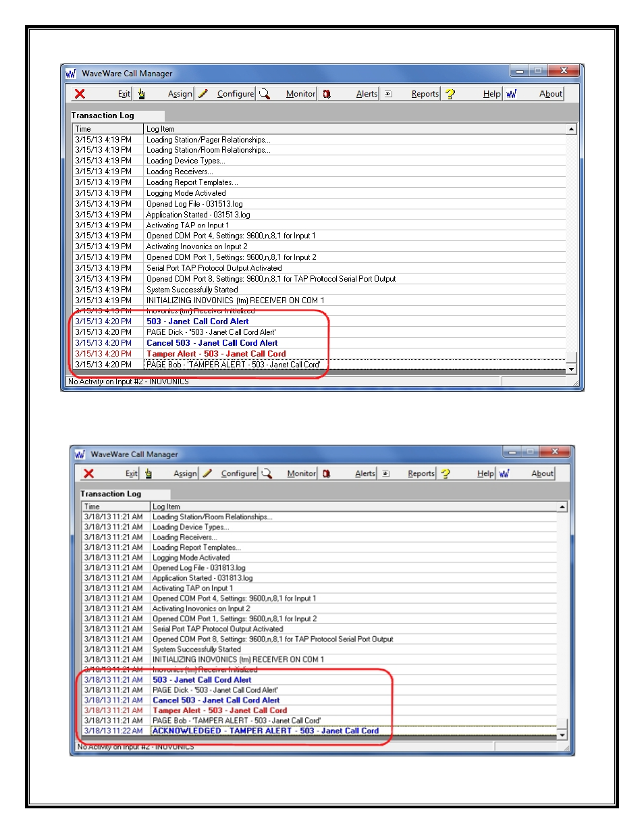Click WW title bar icon of 3/18/13 window

(80, 454)
